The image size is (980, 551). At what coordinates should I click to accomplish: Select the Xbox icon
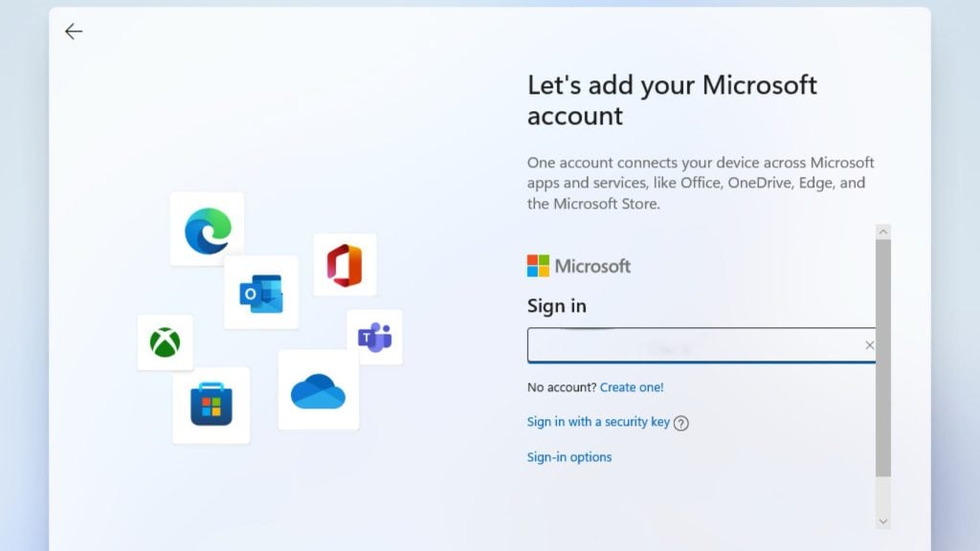pyautogui.click(x=164, y=342)
